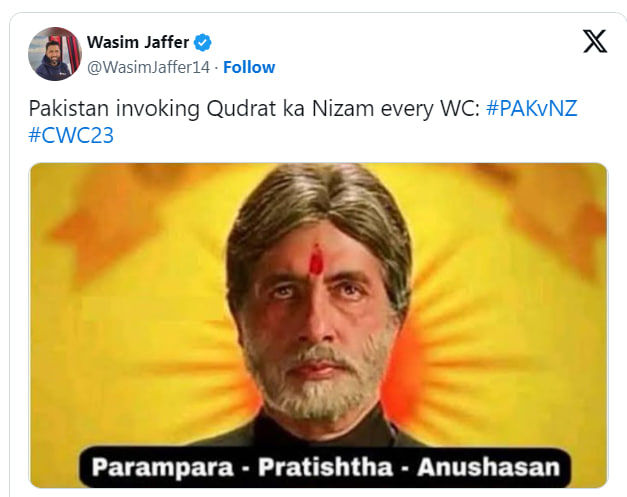This screenshot has height=497, width=627.
Task: Click the word 'Anushasan' in the caption
Action: click(488, 467)
